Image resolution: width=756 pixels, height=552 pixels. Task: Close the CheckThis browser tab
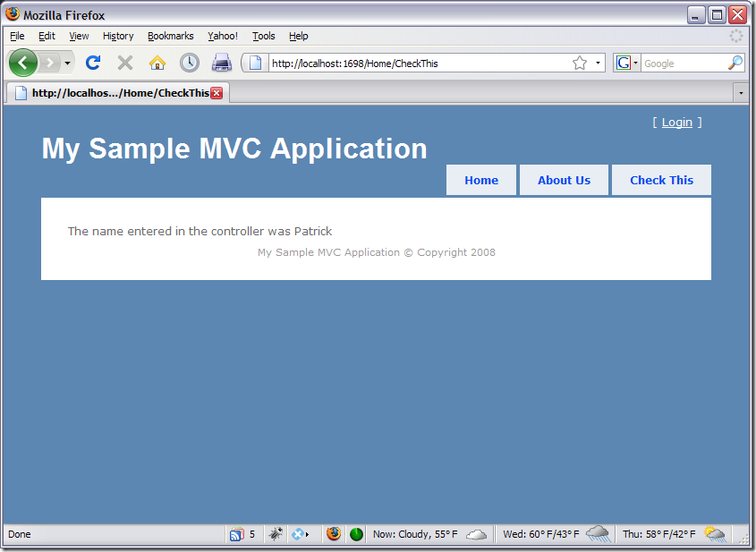217,93
